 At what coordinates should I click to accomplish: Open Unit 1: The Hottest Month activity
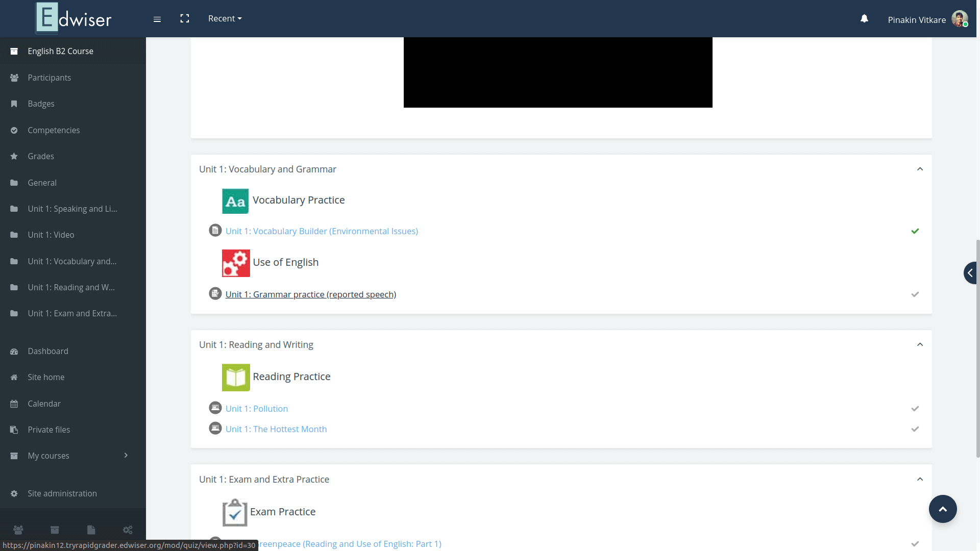point(276,429)
